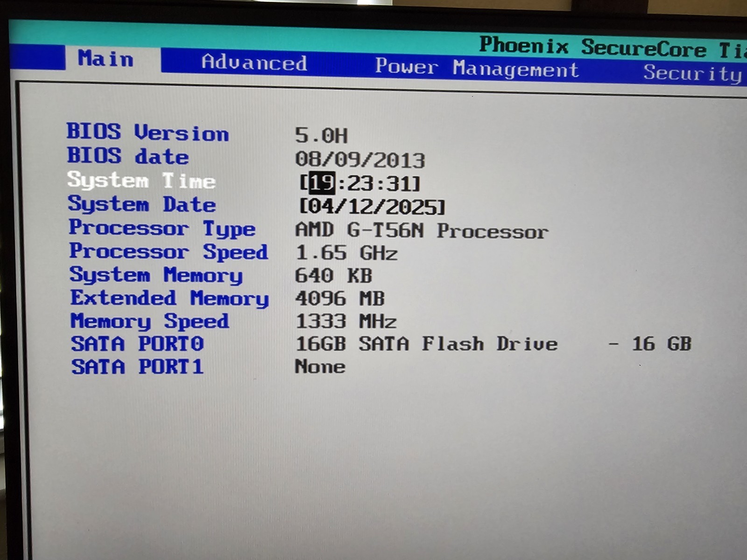The image size is (747, 560).
Task: Select the SATA PORT1 entry
Action: point(137,367)
